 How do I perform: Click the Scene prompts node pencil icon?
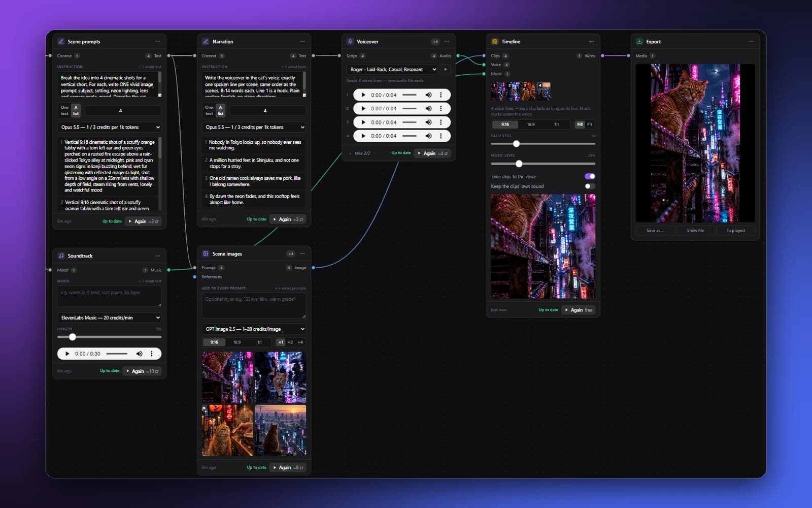pyautogui.click(x=61, y=42)
